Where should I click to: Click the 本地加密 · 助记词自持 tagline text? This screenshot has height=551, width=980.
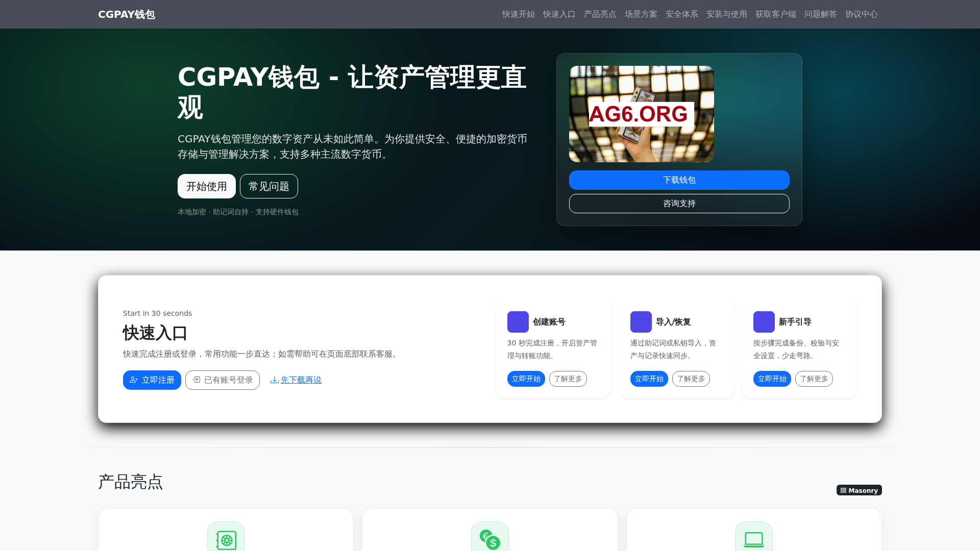(x=238, y=212)
